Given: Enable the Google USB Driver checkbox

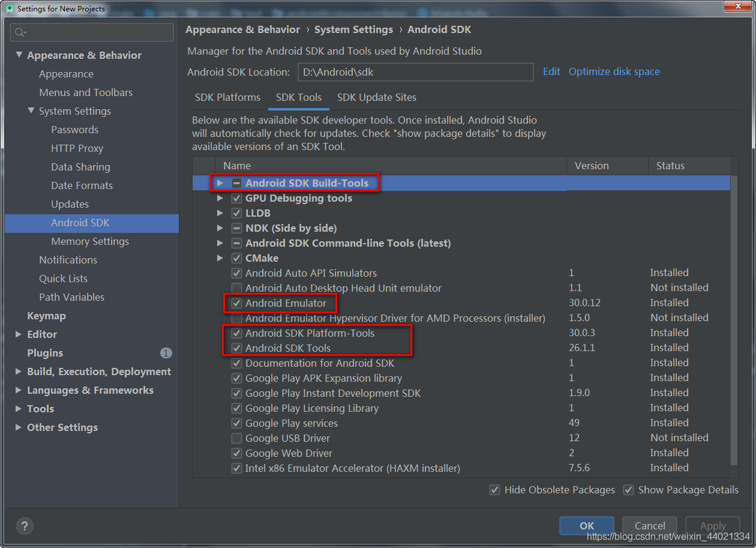Looking at the screenshot, I should coord(236,438).
